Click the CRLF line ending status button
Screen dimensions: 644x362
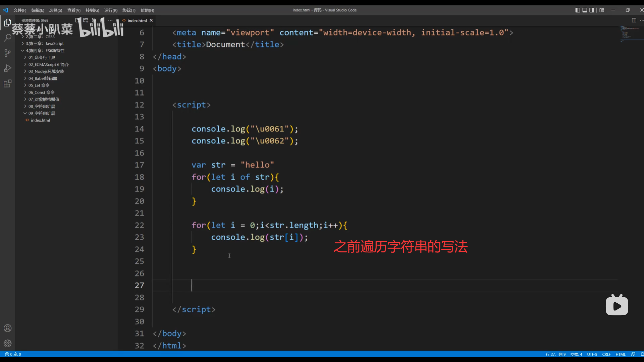click(x=606, y=354)
